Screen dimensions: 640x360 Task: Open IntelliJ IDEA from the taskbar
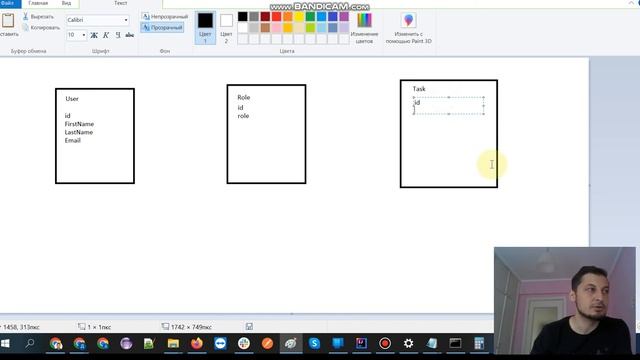click(361, 343)
